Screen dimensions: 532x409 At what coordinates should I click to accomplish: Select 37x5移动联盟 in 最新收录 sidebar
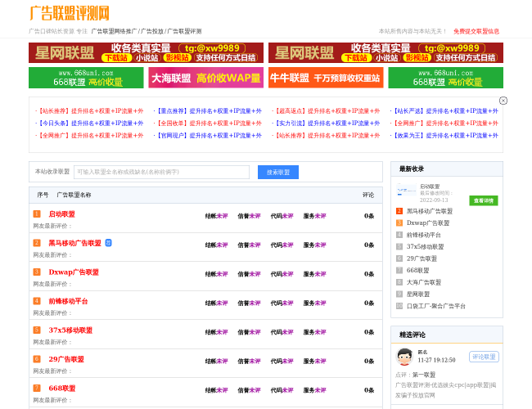[425, 246]
